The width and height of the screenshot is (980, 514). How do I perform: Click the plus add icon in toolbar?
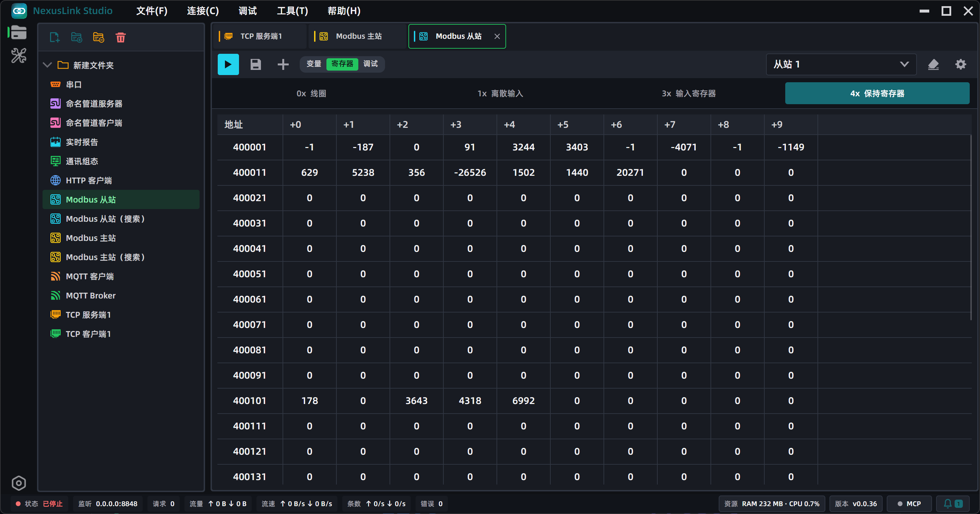pyautogui.click(x=283, y=64)
